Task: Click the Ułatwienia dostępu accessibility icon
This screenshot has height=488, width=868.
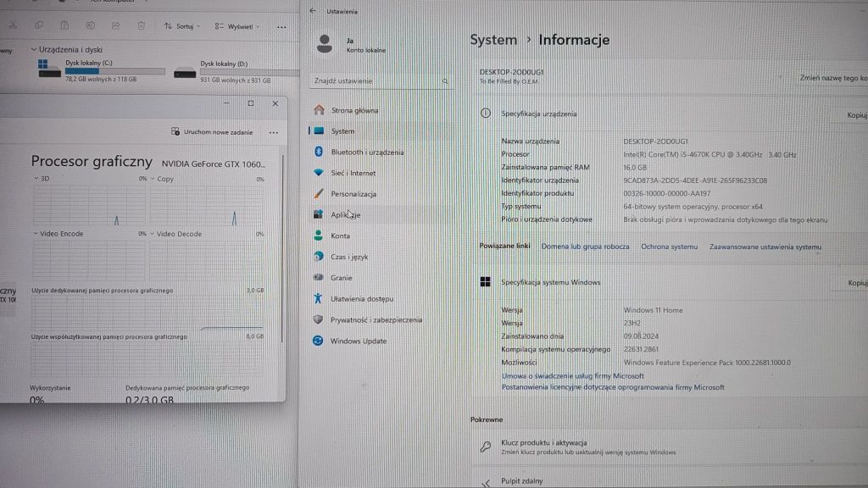Action: pyautogui.click(x=318, y=299)
